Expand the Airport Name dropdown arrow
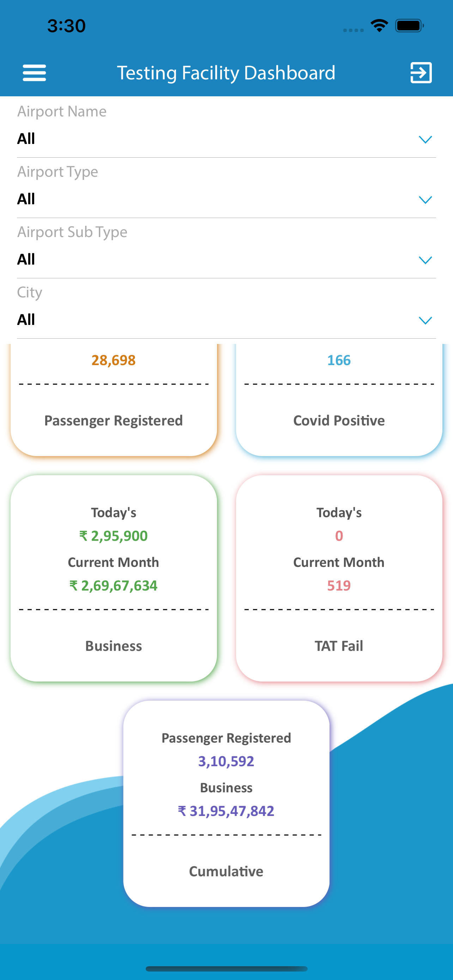This screenshot has height=980, width=453. (x=425, y=140)
